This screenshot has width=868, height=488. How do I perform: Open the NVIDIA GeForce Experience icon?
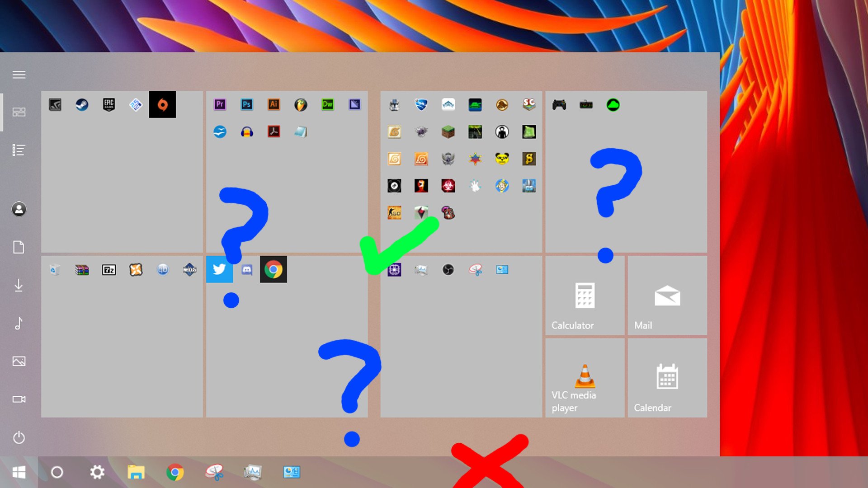tap(55, 105)
